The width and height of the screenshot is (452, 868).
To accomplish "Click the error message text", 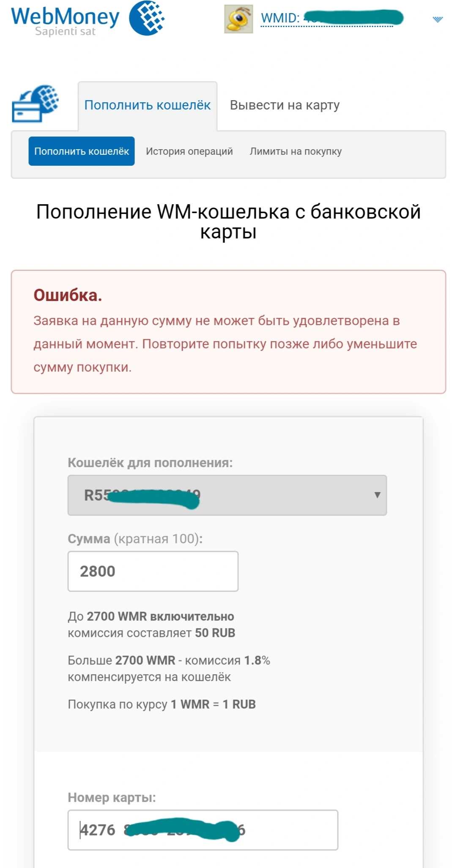I will point(225,344).
